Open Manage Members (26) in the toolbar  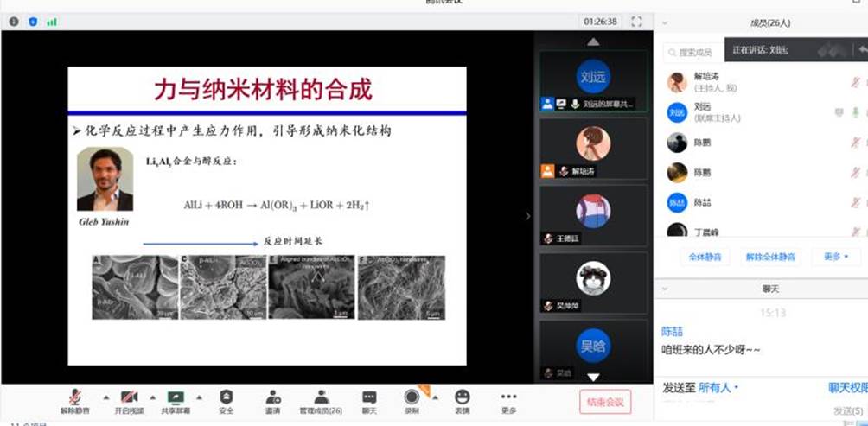click(321, 397)
